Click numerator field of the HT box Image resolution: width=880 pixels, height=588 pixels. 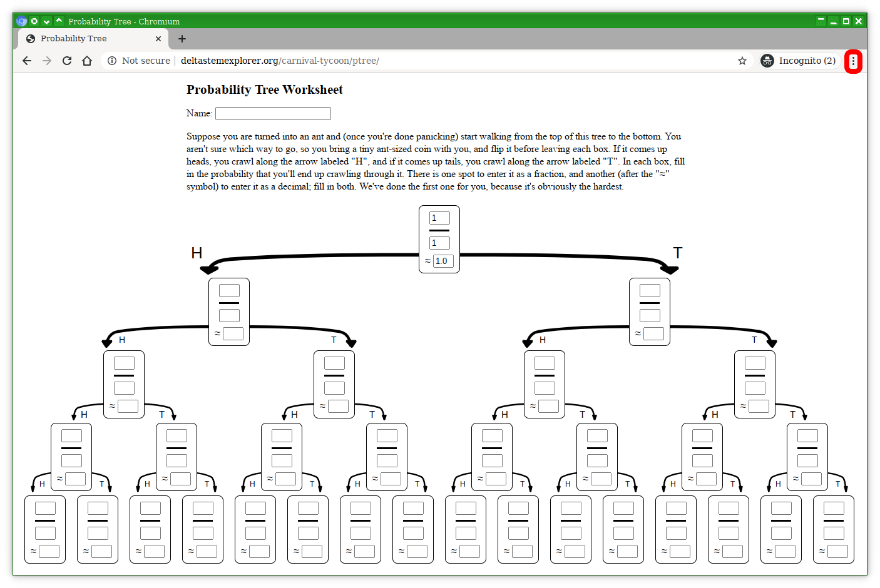pos(334,363)
